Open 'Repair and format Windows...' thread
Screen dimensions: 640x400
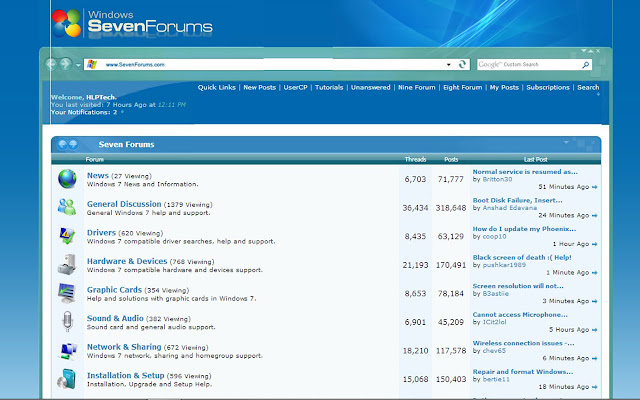pos(523,372)
